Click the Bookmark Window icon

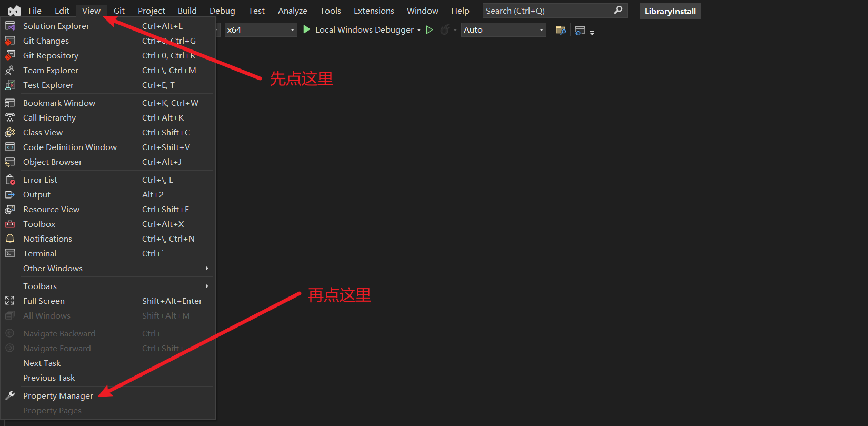[x=10, y=103]
